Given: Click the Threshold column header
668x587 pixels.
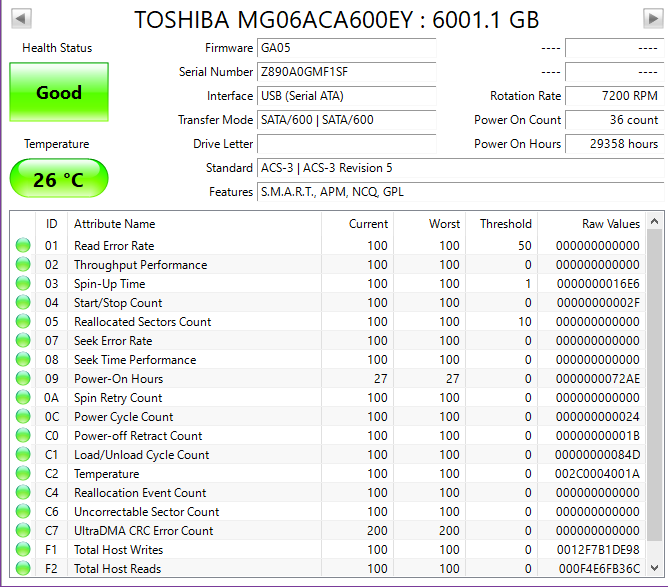Looking at the screenshot, I should click(505, 224).
